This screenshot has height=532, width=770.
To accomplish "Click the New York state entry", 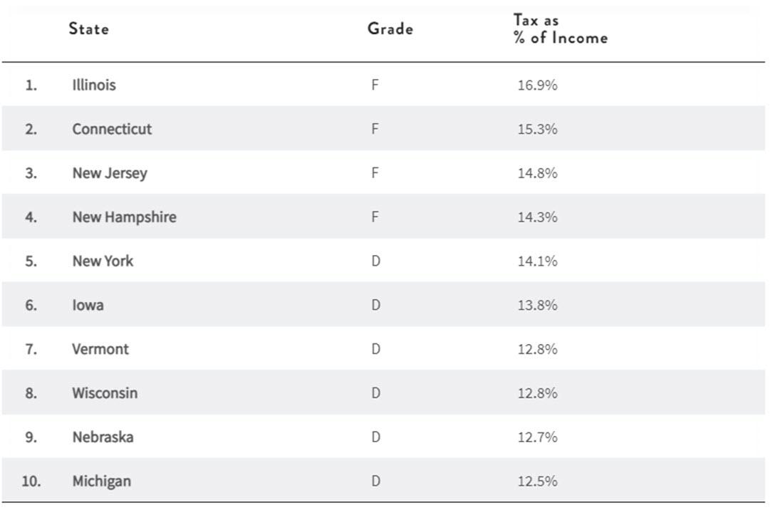I will [103, 261].
